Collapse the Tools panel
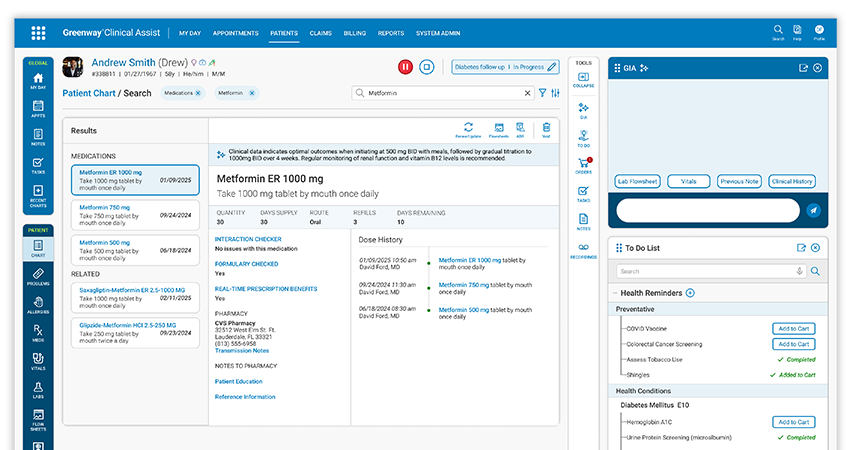Viewport: 850px width, 450px height. pos(583,80)
